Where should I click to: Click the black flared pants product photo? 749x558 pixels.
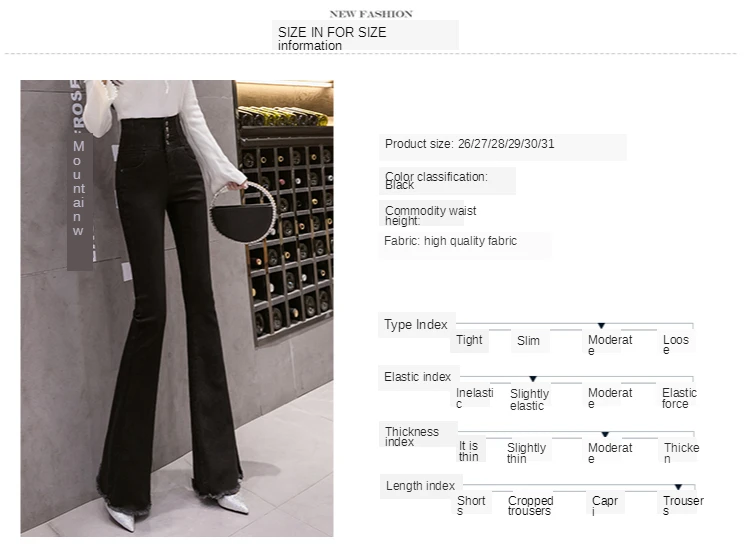(x=177, y=308)
